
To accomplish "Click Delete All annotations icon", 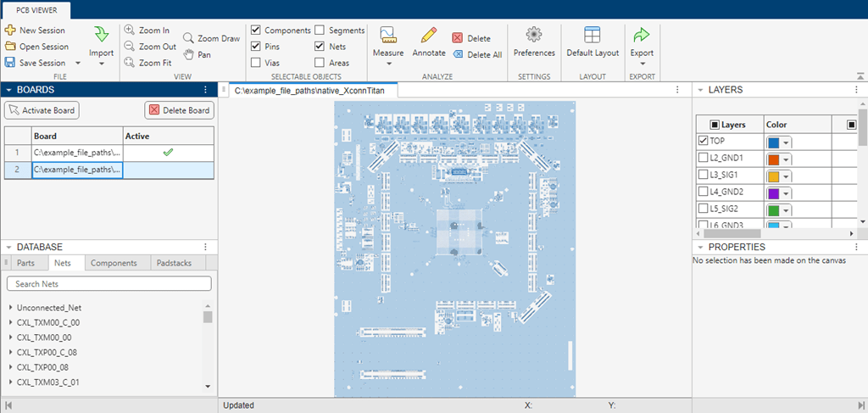I will pos(458,54).
